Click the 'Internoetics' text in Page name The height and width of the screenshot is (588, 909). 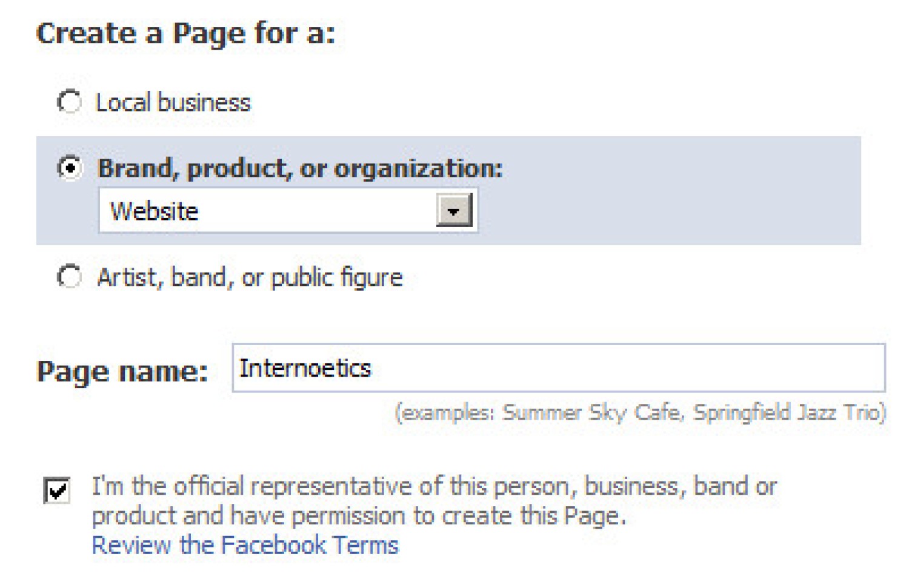click(305, 368)
